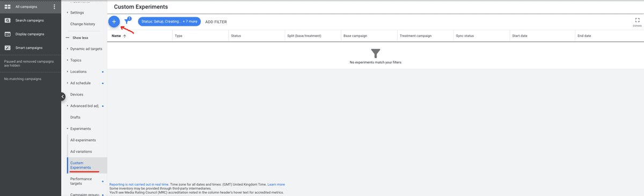Image resolution: width=644 pixels, height=196 pixels.
Task: Click the blue plus button to create experiment
Action: (114, 21)
